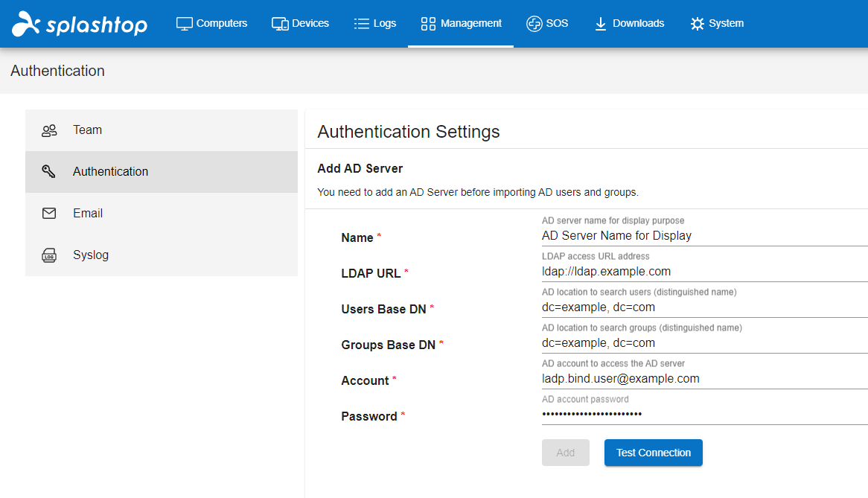This screenshot has width=868, height=498.
Task: Click the Name field label
Action: [x=357, y=238]
